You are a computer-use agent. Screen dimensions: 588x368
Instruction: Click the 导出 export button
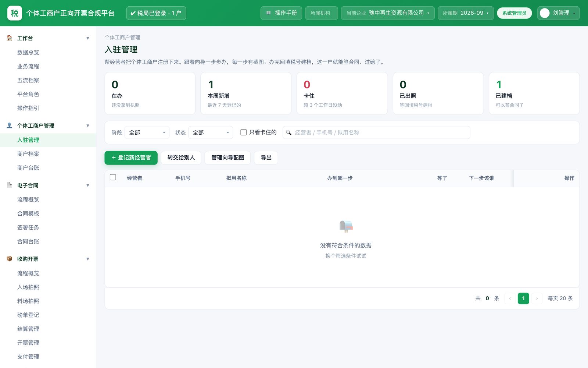point(266,158)
